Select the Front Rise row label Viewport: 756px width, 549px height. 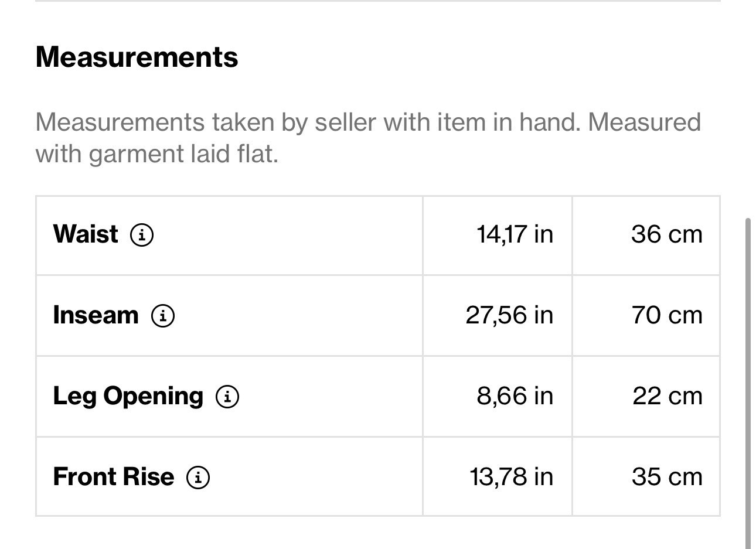pyautogui.click(x=114, y=476)
